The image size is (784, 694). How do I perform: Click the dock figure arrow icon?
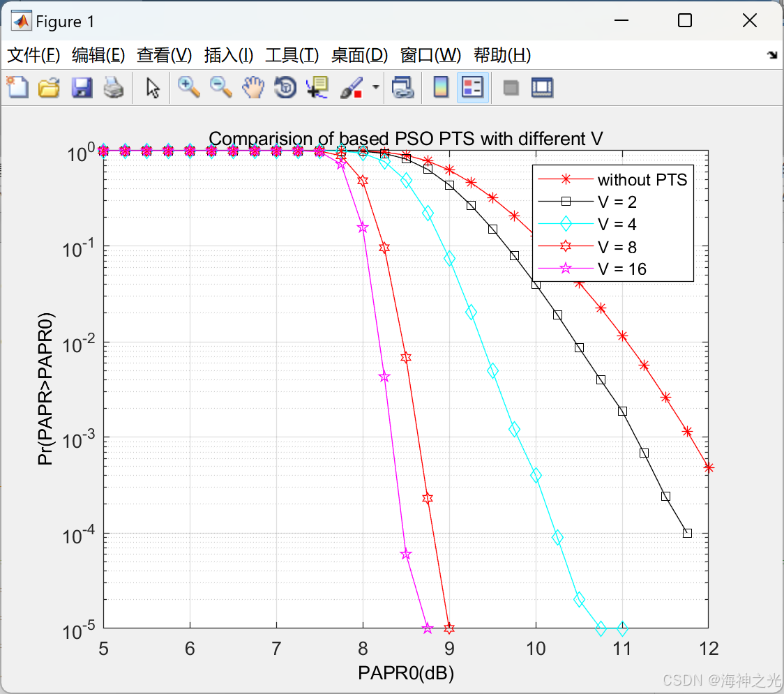pyautogui.click(x=773, y=55)
